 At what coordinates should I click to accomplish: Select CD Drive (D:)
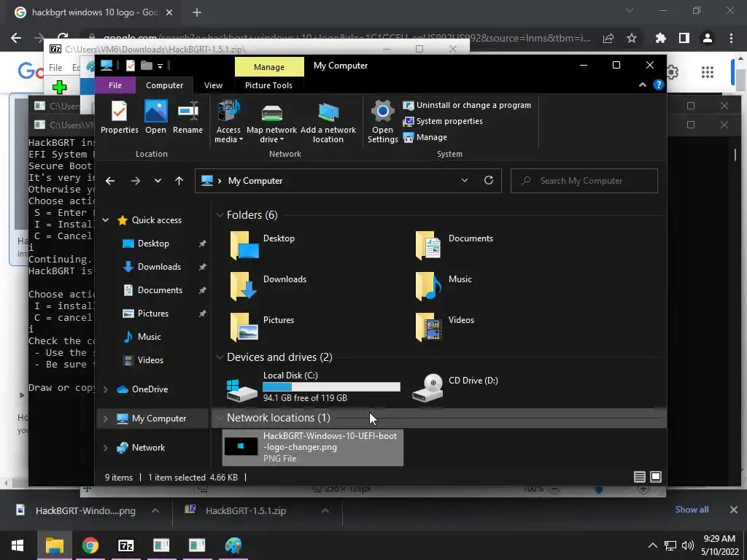pos(457,386)
